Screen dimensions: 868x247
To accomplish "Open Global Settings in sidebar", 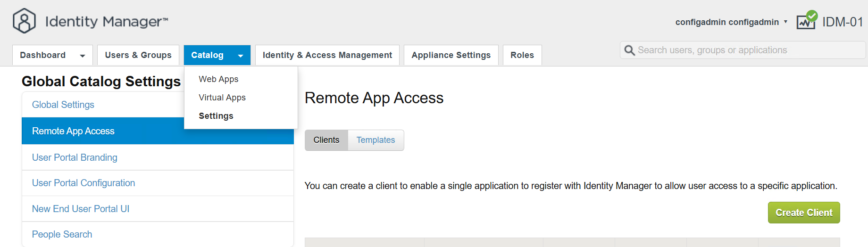I will pyautogui.click(x=63, y=105).
